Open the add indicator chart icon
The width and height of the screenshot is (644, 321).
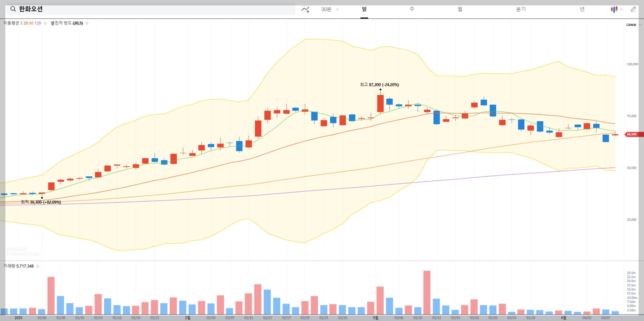(x=305, y=9)
